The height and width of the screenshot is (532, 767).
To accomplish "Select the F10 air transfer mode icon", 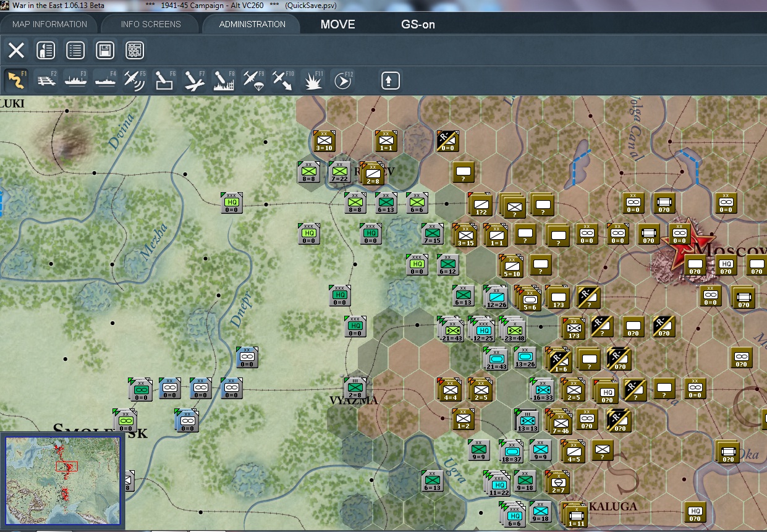I will click(x=283, y=80).
